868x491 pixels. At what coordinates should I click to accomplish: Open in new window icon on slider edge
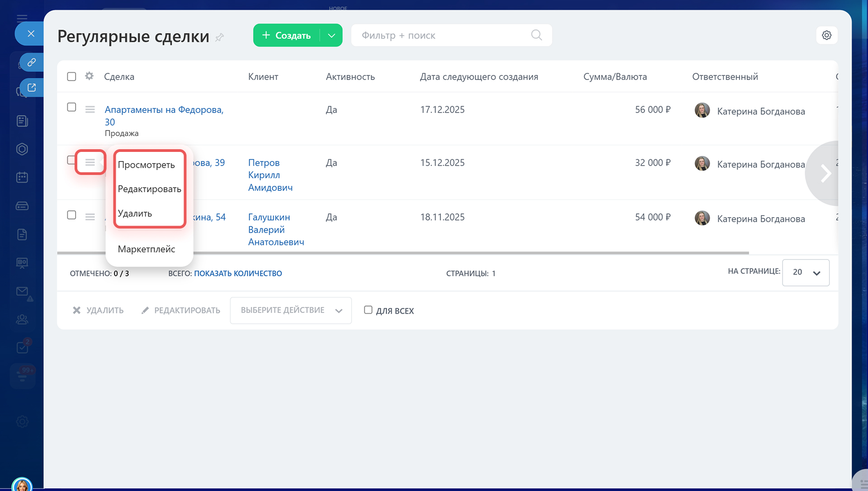pyautogui.click(x=32, y=88)
